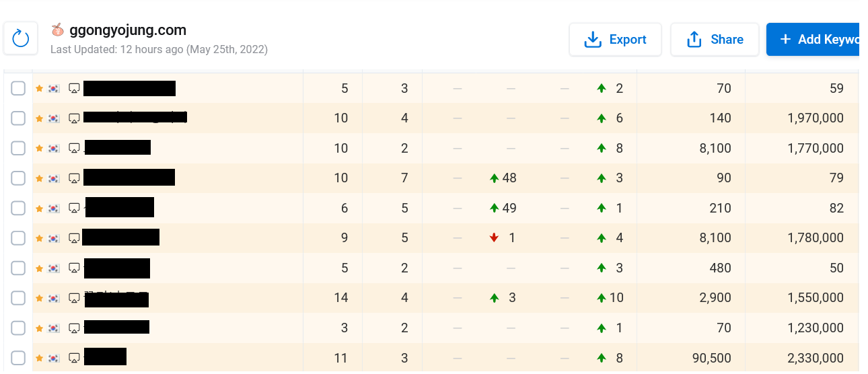Click the Last Updated timestamp text

tap(159, 50)
